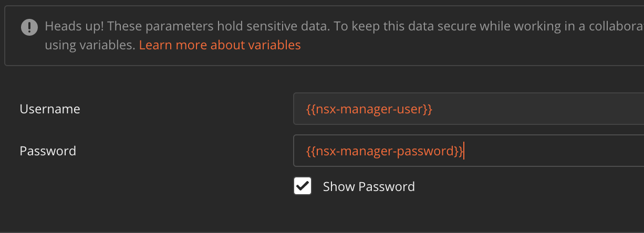Click the Username label
The height and width of the screenshot is (233, 644).
coord(50,109)
